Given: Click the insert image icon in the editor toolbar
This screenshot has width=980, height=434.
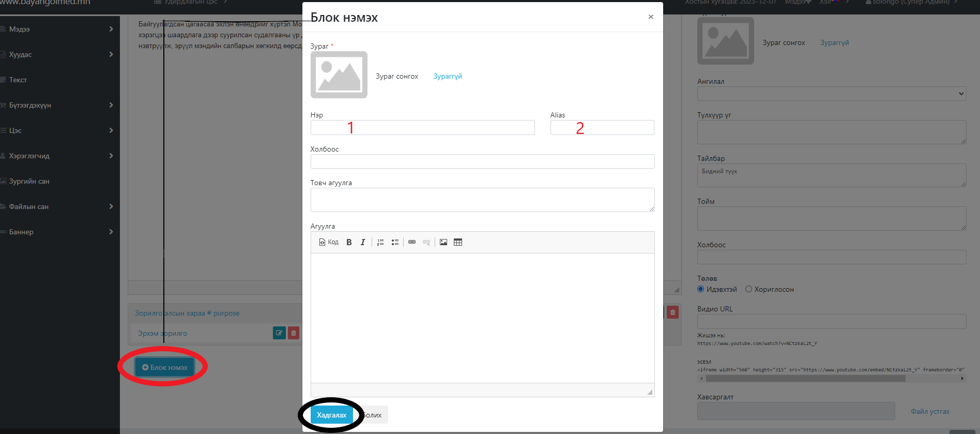Looking at the screenshot, I should pos(443,242).
